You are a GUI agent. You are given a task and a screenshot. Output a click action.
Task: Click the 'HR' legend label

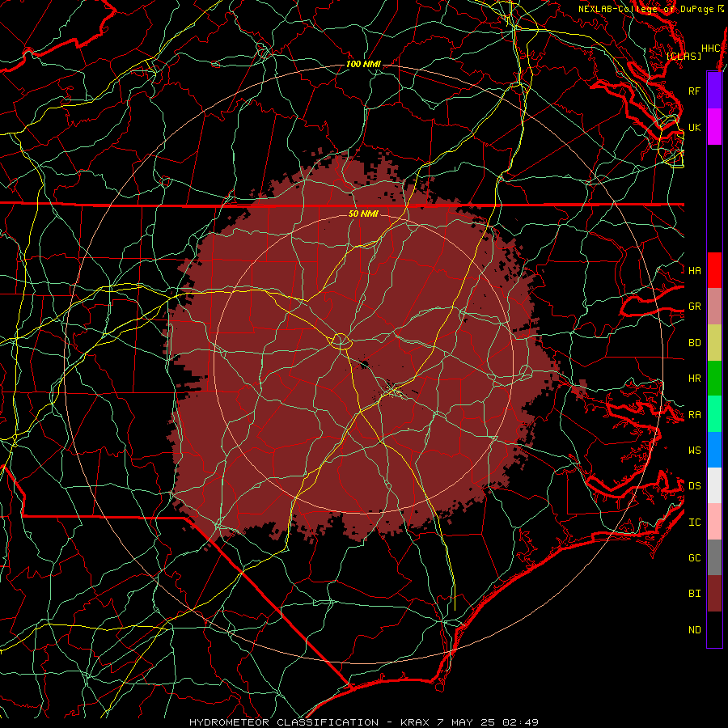click(x=694, y=379)
